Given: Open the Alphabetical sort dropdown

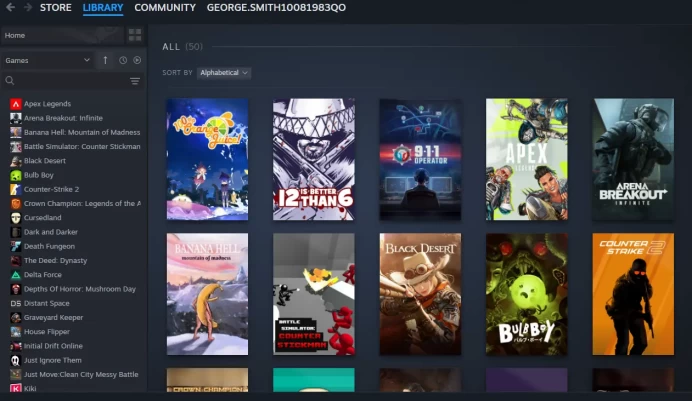Looking at the screenshot, I should tap(224, 73).
